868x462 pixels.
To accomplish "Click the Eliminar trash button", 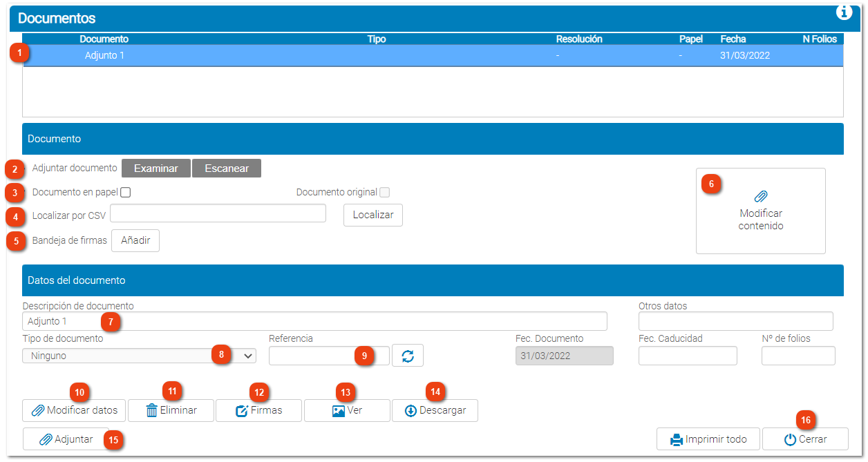I will pos(171,410).
